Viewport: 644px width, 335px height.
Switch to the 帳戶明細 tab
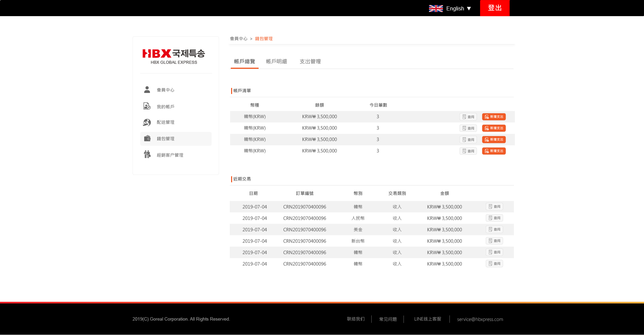coord(276,61)
